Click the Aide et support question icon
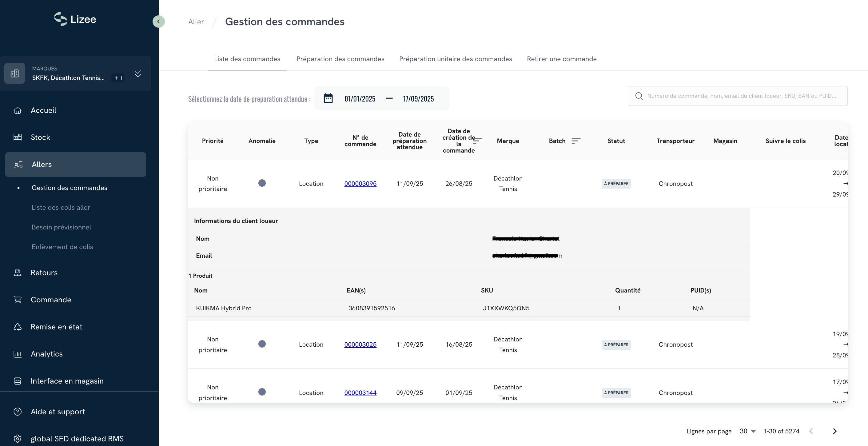The image size is (868, 446). point(18,412)
